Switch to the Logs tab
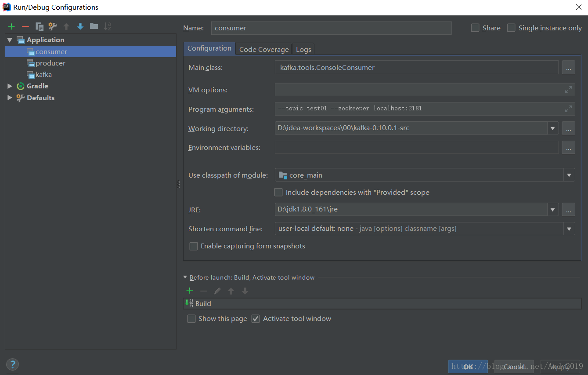 click(x=303, y=49)
